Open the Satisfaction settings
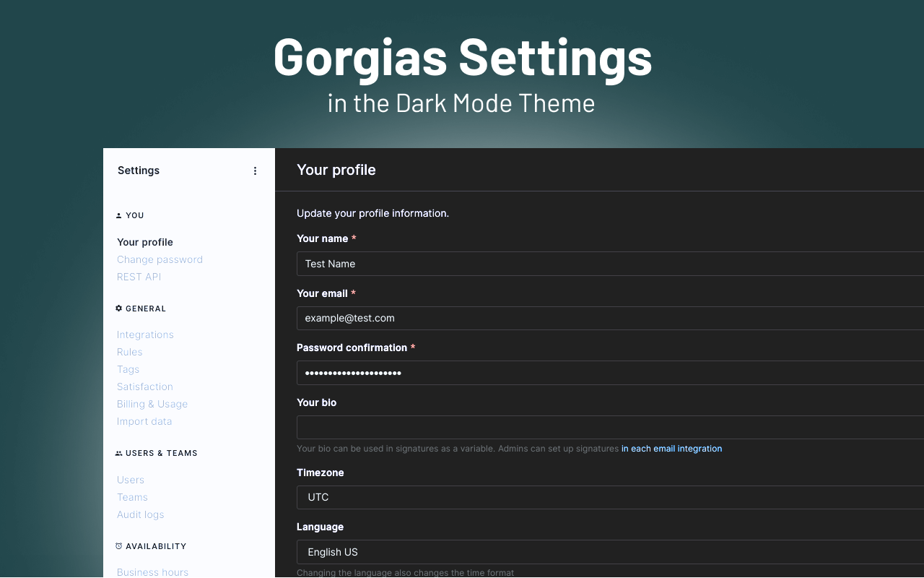The height and width of the screenshot is (578, 924). pyautogui.click(x=145, y=387)
